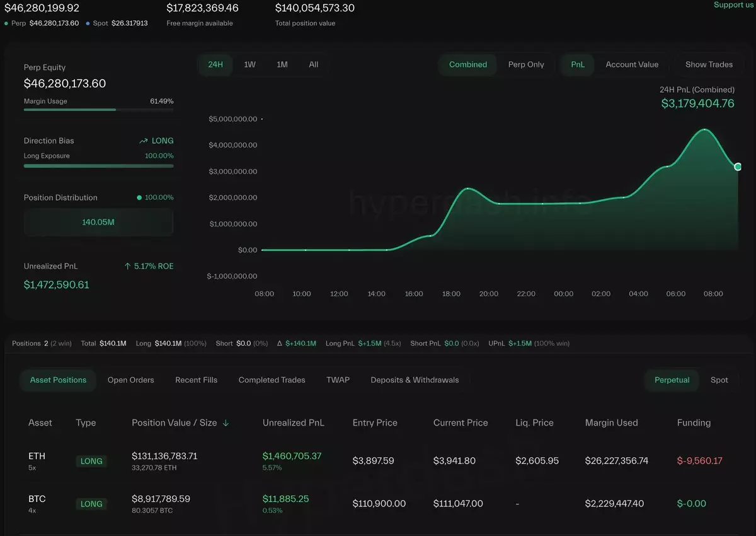Click the sort arrow beside Position Value / Size

coord(226,423)
